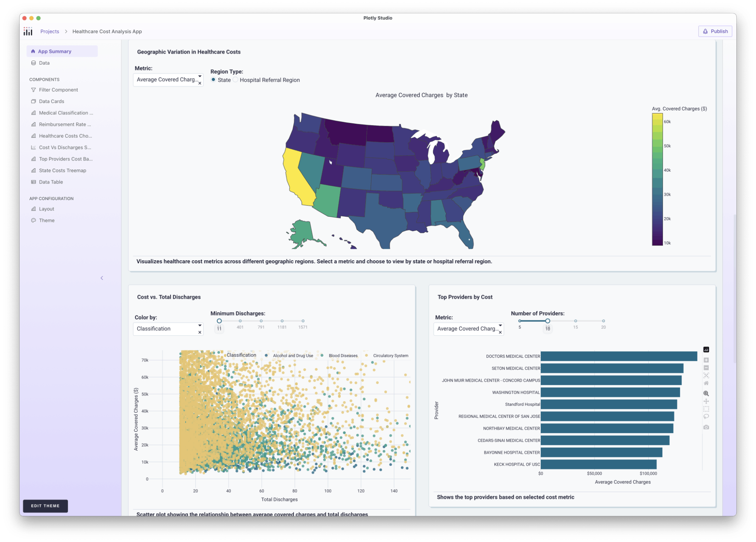Image resolution: width=756 pixels, height=542 pixels.
Task: Select the box select tool in the modebar
Action: pyautogui.click(x=706, y=409)
